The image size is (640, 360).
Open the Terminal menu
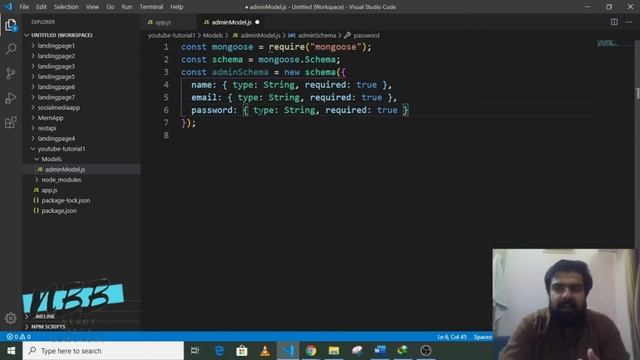coord(151,7)
